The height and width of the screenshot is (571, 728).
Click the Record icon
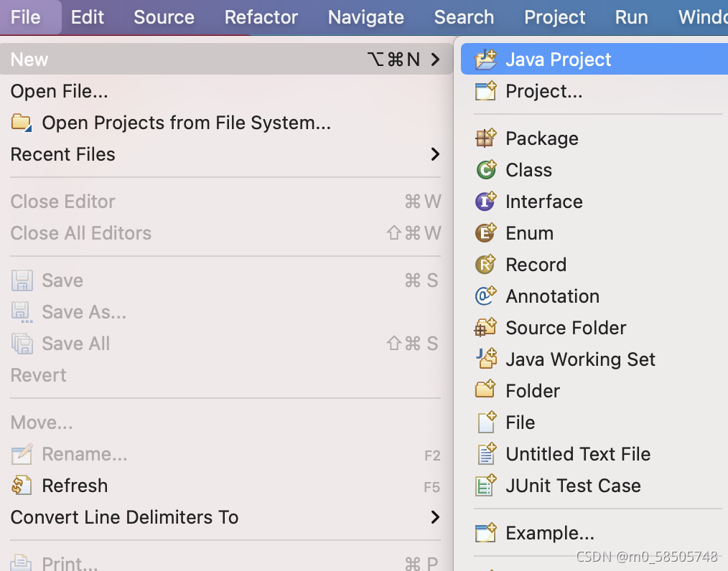(x=486, y=265)
